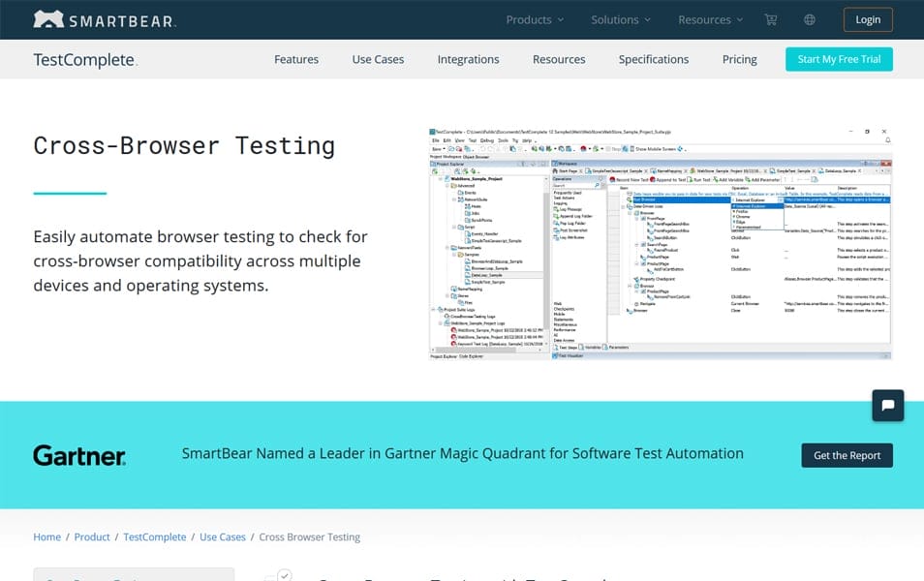Open the Specifications menu item
The width and height of the screenshot is (924, 581).
(x=654, y=59)
